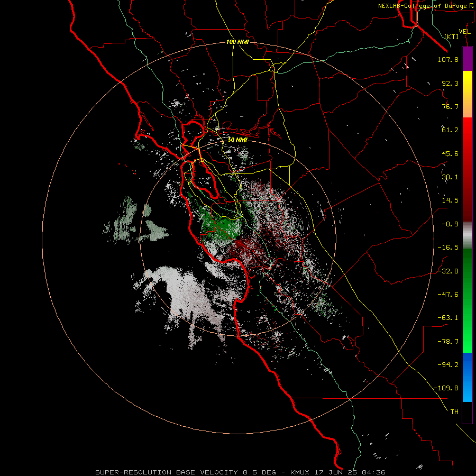Click the 61.2 scale value
Screen dimensions: 476x476
click(x=450, y=130)
